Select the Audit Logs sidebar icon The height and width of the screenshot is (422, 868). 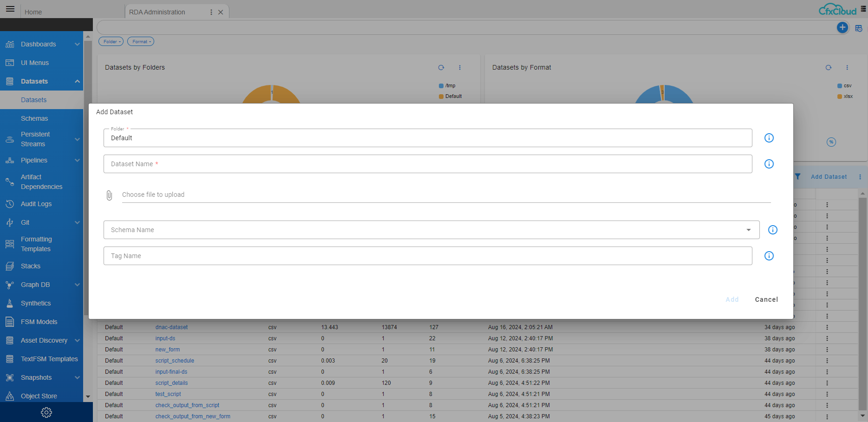pos(10,204)
